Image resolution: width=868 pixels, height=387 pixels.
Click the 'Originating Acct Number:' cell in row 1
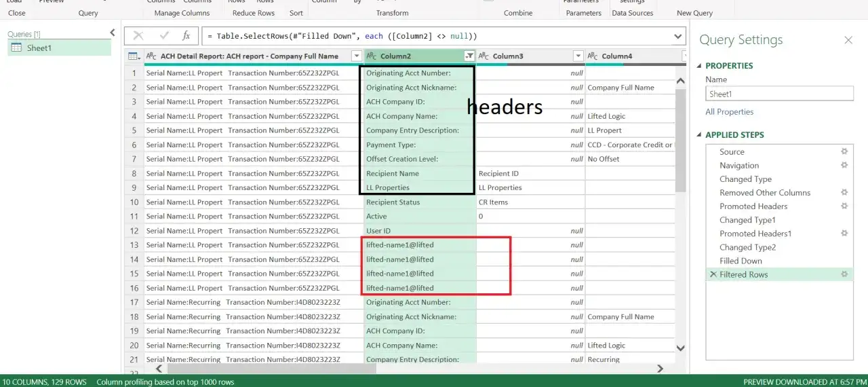[x=420, y=73]
